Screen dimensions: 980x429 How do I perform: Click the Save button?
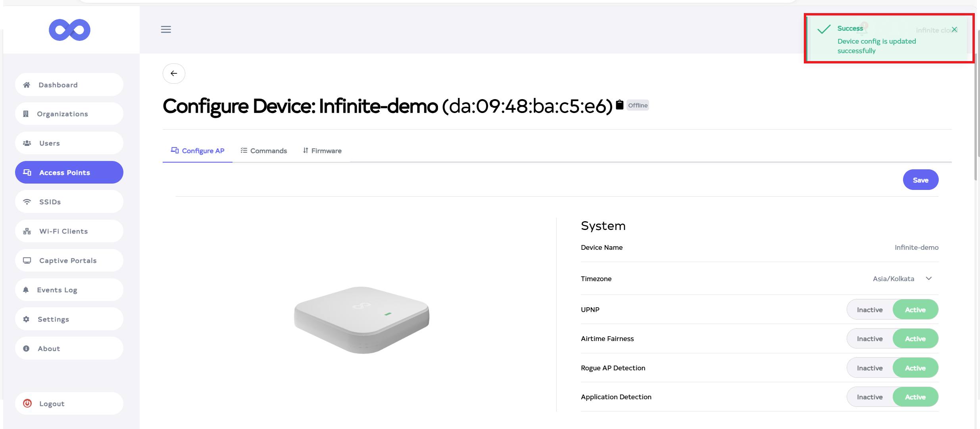point(920,180)
